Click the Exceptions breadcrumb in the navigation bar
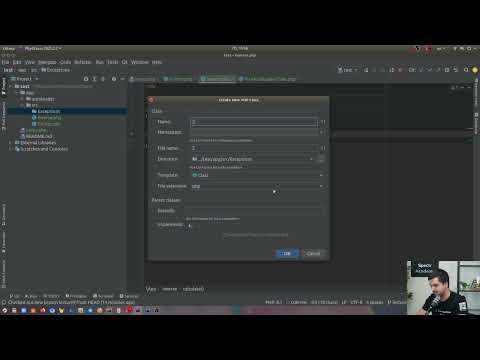 click(x=56, y=70)
